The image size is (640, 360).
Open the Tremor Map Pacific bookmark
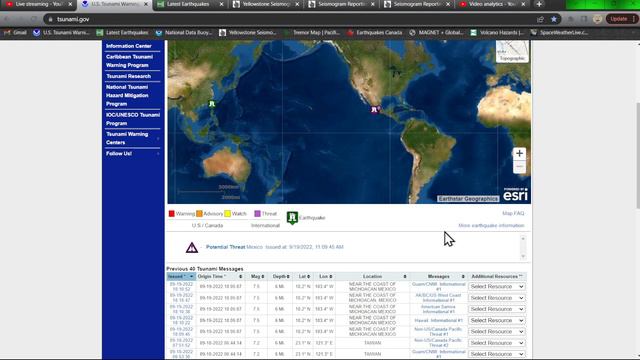[x=313, y=33]
